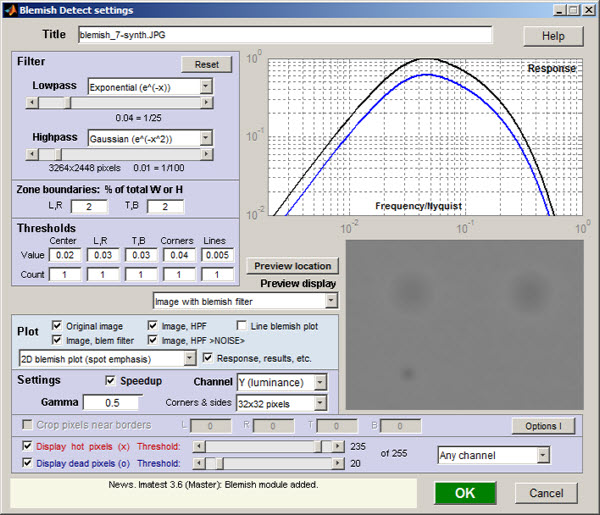Viewport: 600px width, 515px height.
Task: Click L,R threshold Value field
Action: click(103, 255)
